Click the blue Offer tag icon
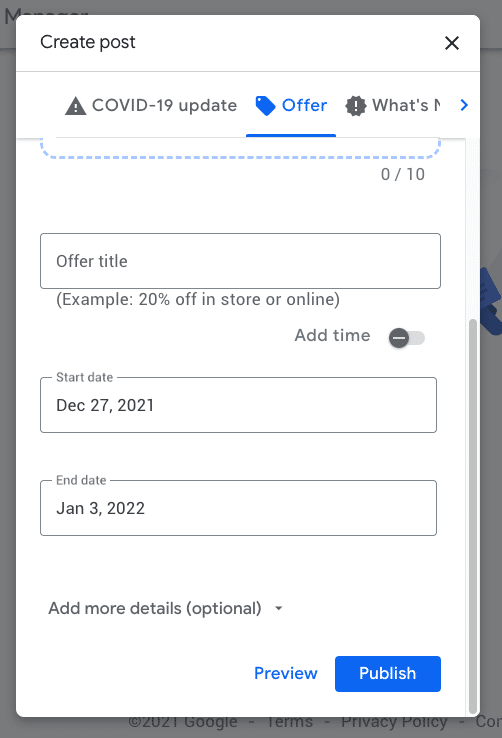502x738 pixels. point(265,105)
